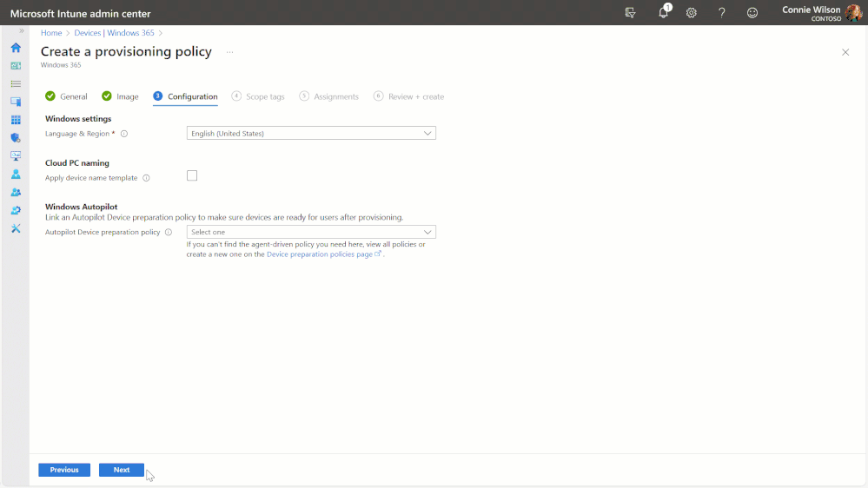The height and width of the screenshot is (488, 868).
Task: Show Autopilot Device preparation policy info icon
Action: [169, 233]
